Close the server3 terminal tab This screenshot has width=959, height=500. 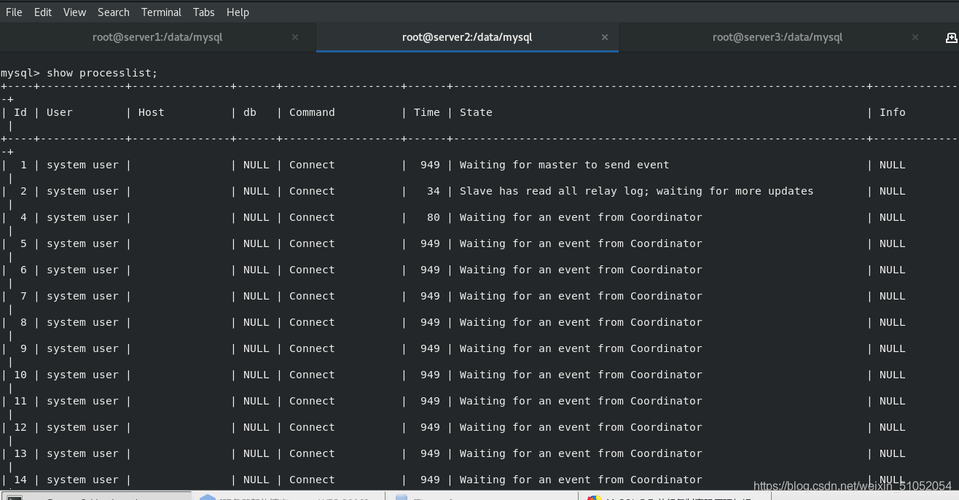point(915,37)
